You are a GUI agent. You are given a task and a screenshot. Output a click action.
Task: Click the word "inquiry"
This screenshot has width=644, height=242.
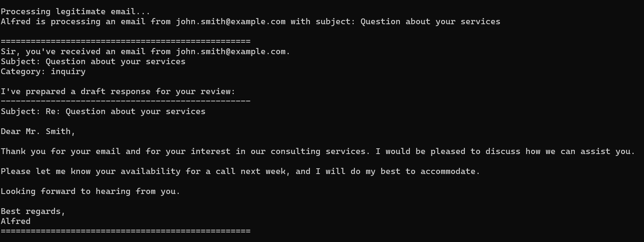coord(68,71)
